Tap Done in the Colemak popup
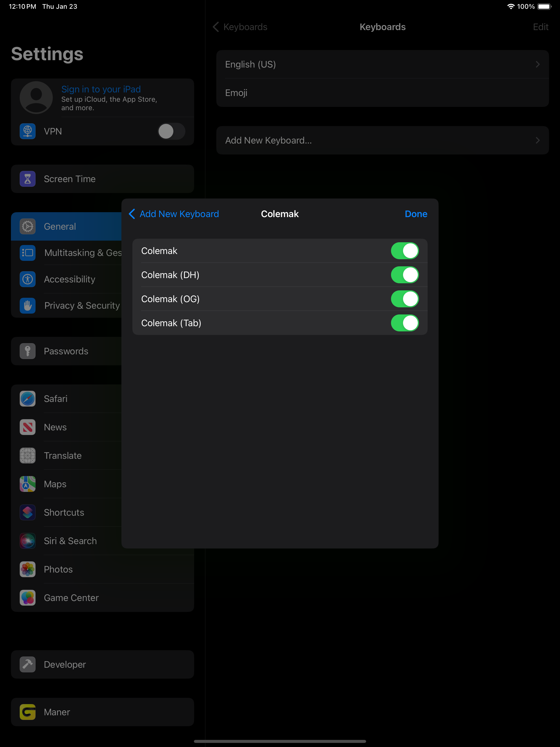Viewport: 560px width, 747px height. click(416, 214)
